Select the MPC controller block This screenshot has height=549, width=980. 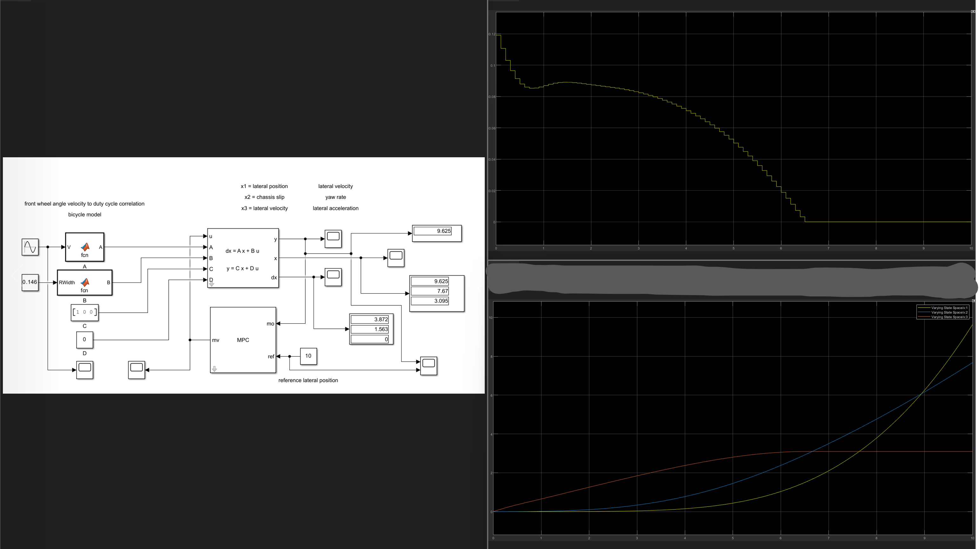point(243,340)
